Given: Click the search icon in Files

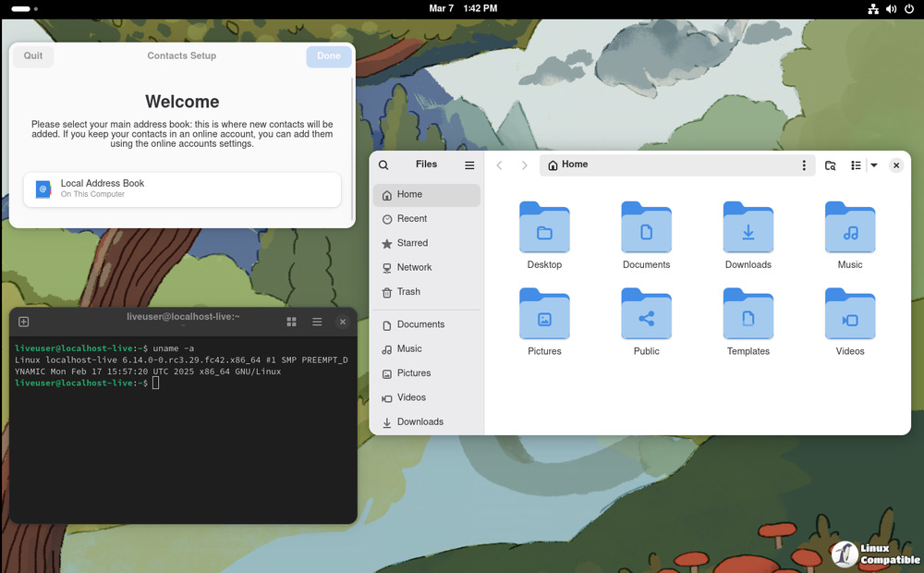Looking at the screenshot, I should (x=383, y=165).
